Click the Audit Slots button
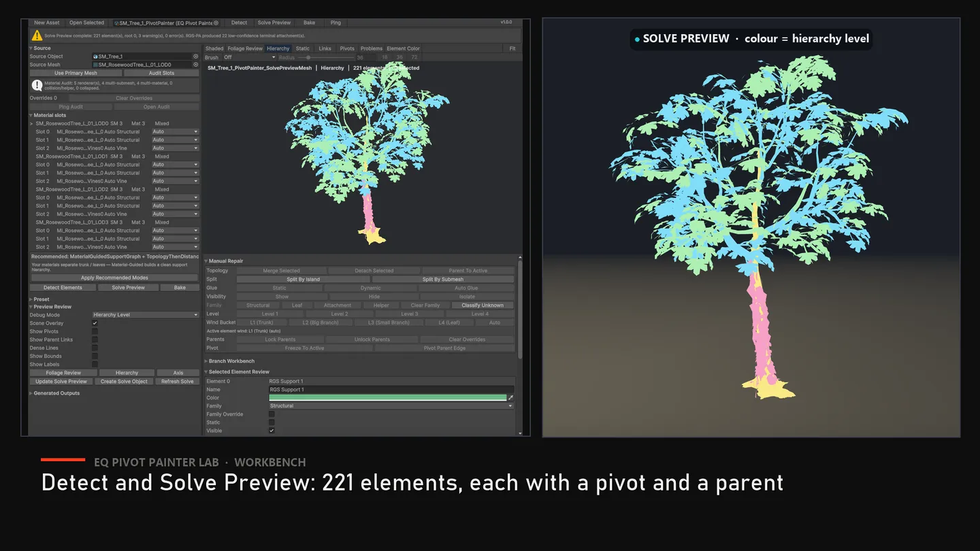Viewport: 980px width, 551px height. pos(162,73)
